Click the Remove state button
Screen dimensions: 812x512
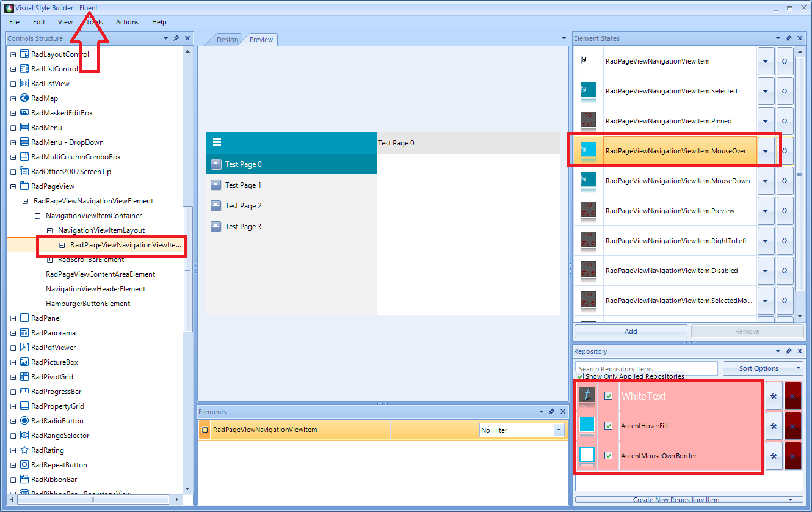point(747,331)
